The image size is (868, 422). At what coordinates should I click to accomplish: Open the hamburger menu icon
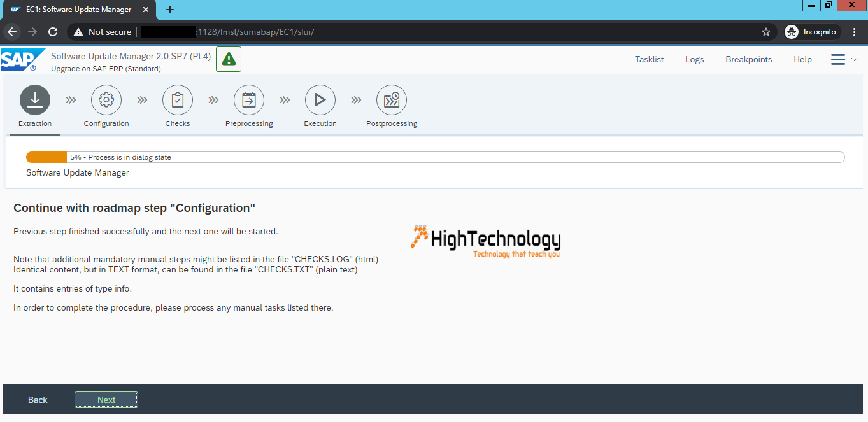tap(838, 59)
